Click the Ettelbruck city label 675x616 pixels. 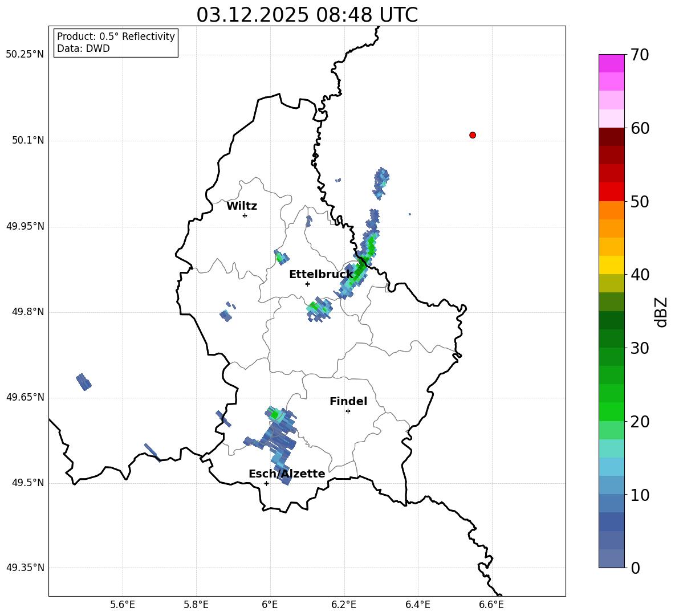tap(321, 275)
